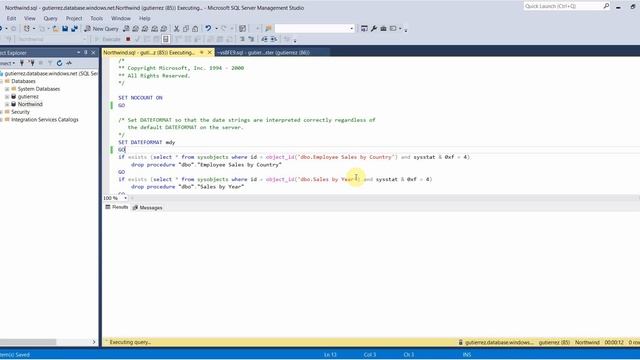Screen dimensions: 640x360
Task: Click the Copy icon
Action: (186, 29)
